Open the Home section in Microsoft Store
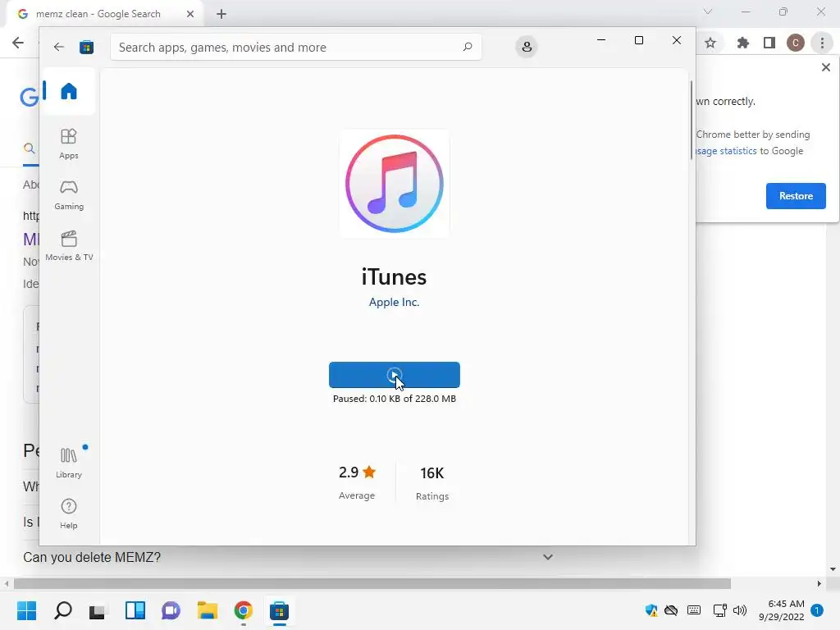This screenshot has height=630, width=840. [69, 91]
